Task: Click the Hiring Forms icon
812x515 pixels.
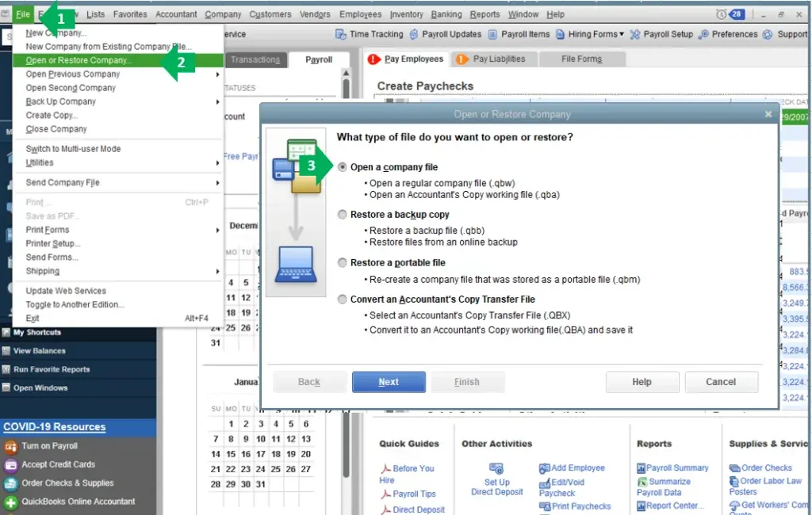Action: (x=560, y=34)
